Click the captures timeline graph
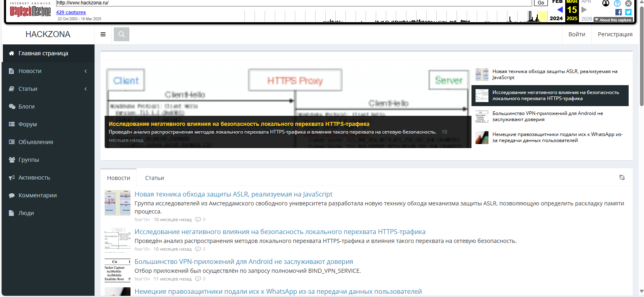Viewport: 644px width, 297px height. [x=396, y=16]
